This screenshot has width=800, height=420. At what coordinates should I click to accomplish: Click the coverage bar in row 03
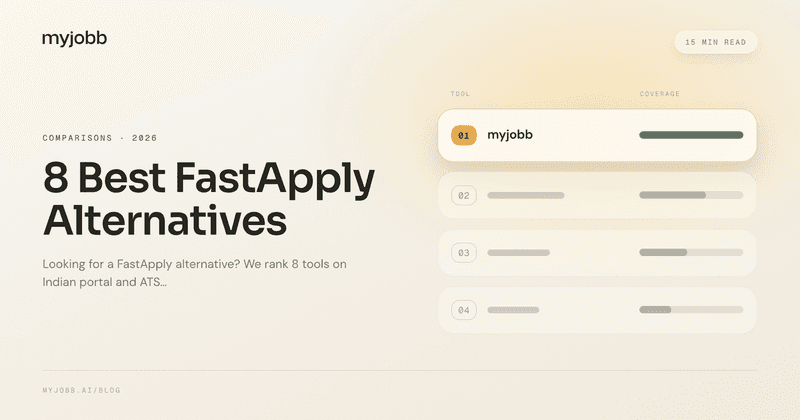[x=691, y=253]
